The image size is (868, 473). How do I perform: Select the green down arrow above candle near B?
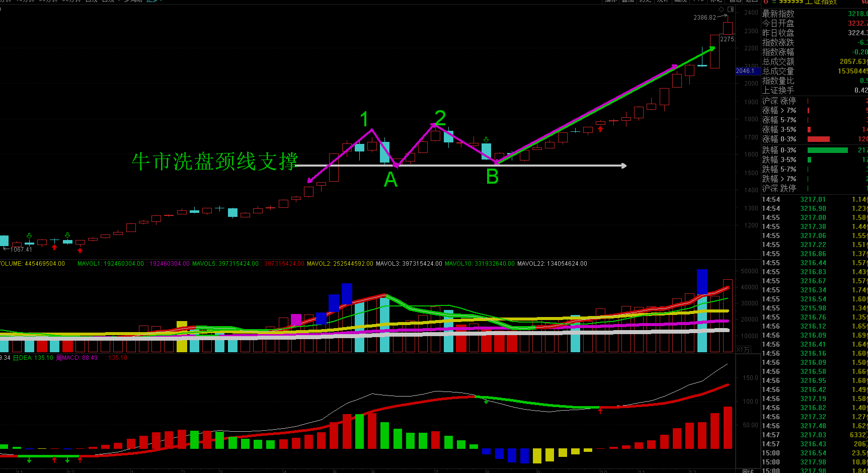coord(486,139)
